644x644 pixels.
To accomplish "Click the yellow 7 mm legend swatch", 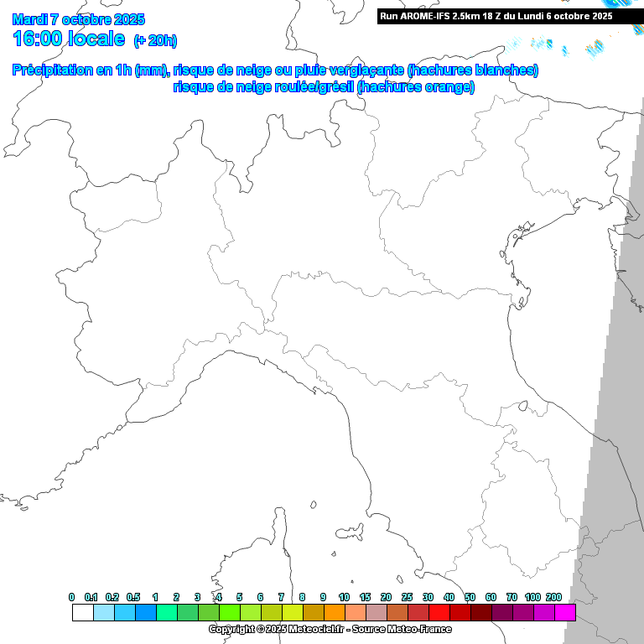I will (x=292, y=613).
